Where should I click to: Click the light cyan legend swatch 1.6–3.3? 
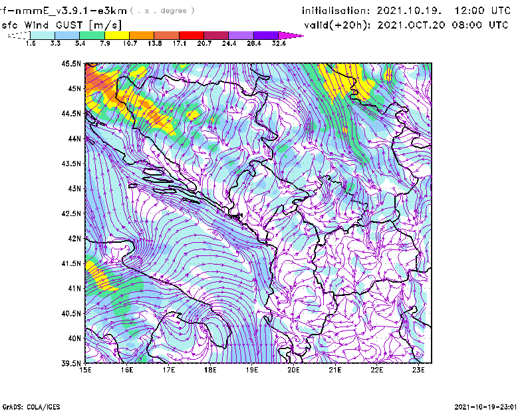tap(43, 35)
